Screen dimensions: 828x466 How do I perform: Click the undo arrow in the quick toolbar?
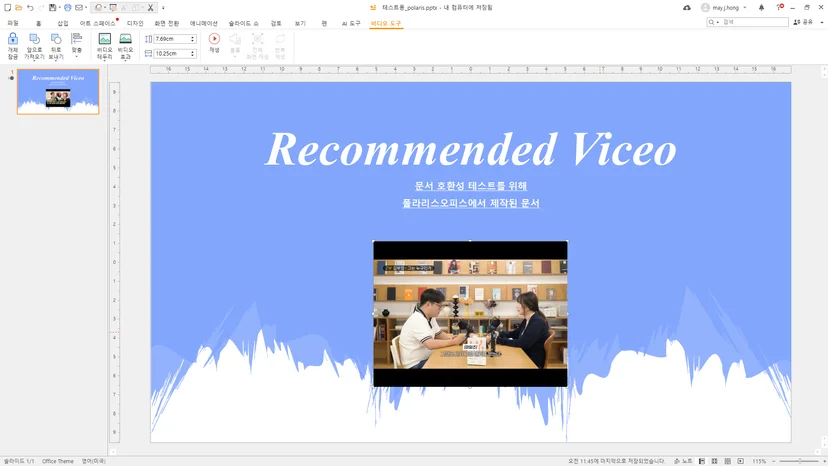[30, 7]
